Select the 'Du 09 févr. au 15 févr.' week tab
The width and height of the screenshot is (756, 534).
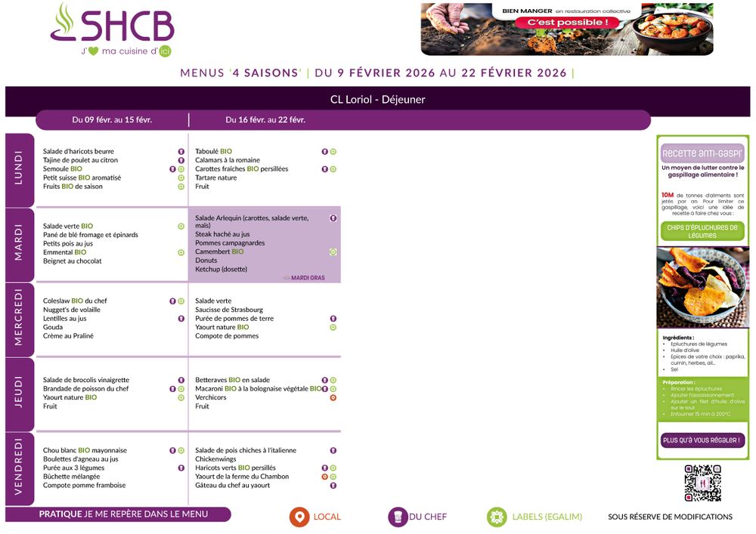(x=112, y=120)
